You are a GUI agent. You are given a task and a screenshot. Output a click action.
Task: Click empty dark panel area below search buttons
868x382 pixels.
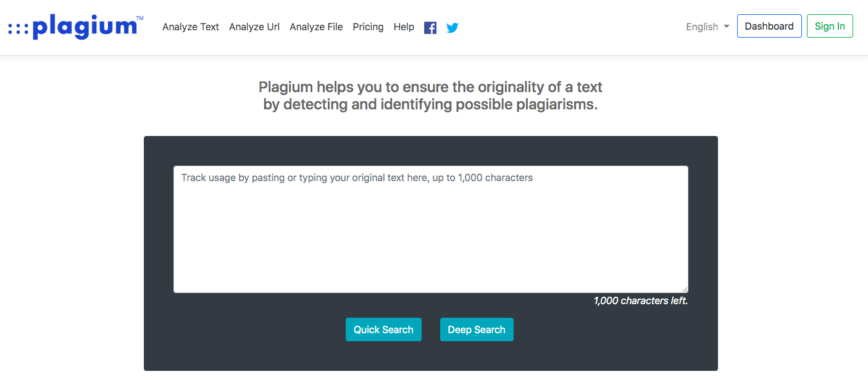(430, 357)
